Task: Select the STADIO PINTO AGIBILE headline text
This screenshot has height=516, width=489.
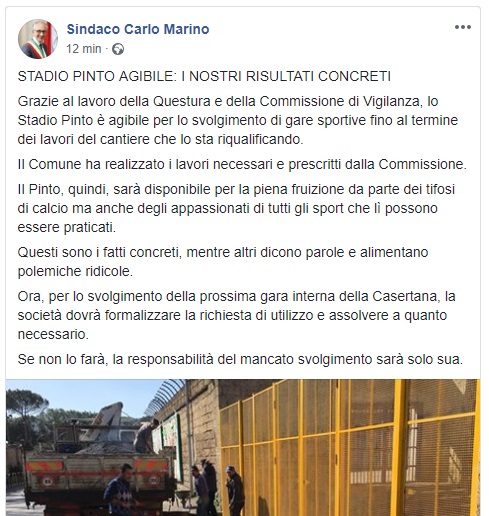Action: (x=204, y=76)
